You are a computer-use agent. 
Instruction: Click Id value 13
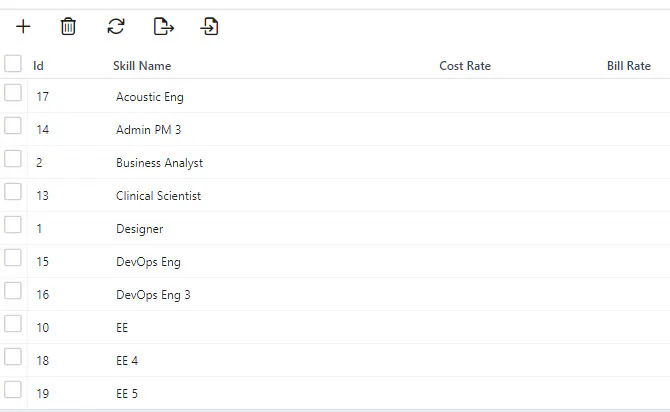pyautogui.click(x=43, y=196)
